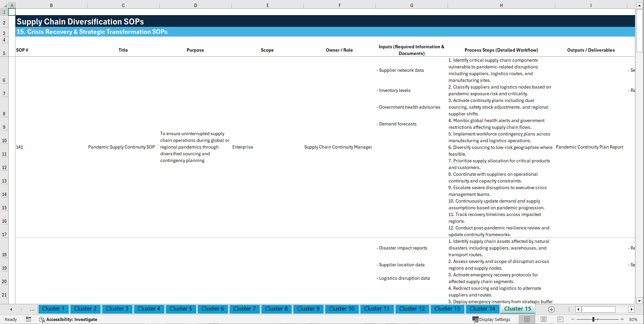Open Display Settings in status bar
Image resolution: width=644 pixels, height=324 pixels.
pyautogui.click(x=491, y=319)
